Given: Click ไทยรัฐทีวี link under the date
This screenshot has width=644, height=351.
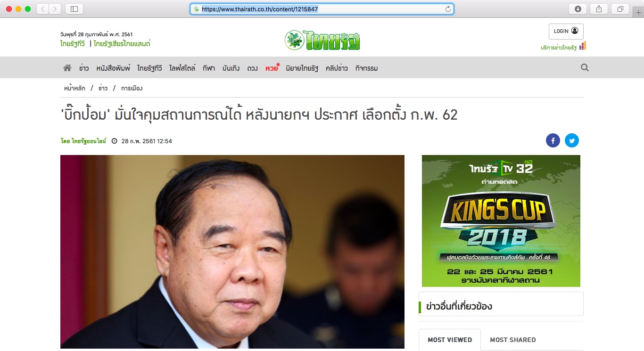Looking at the screenshot, I should click(x=73, y=44).
